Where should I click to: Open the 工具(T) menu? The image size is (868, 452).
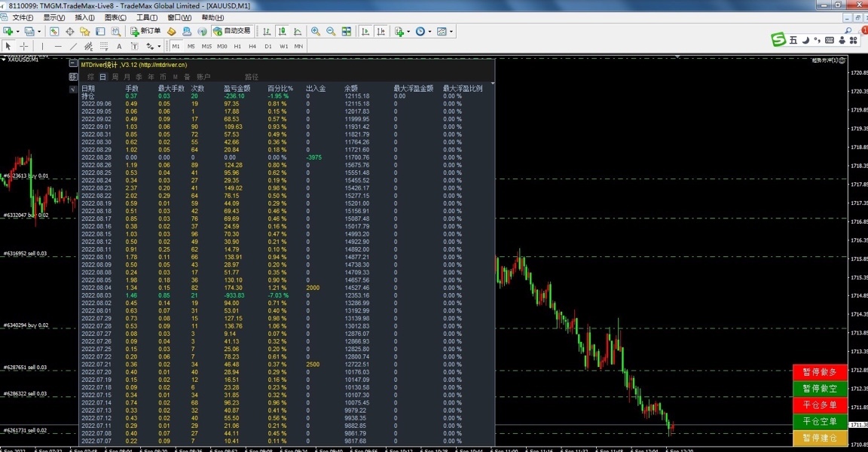pos(147,17)
